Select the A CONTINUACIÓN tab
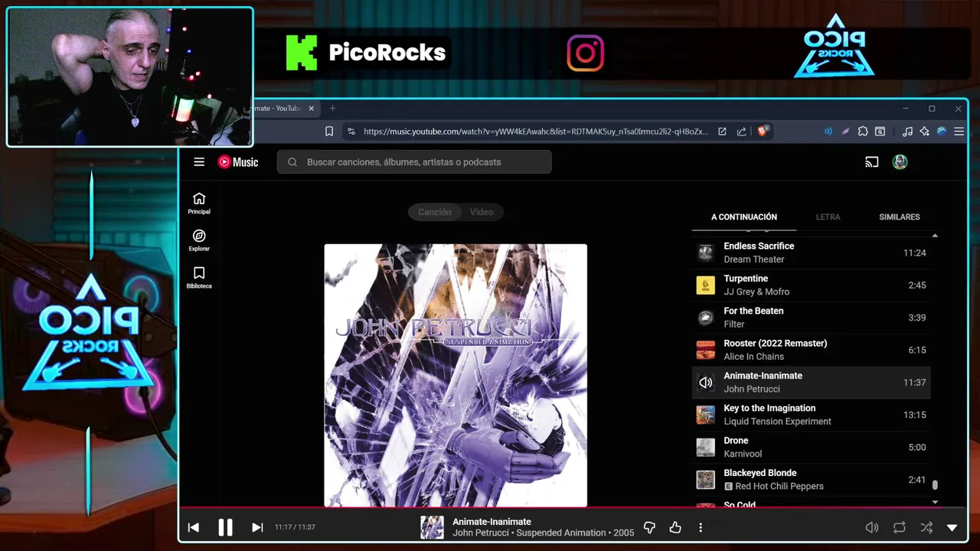 pyautogui.click(x=744, y=217)
